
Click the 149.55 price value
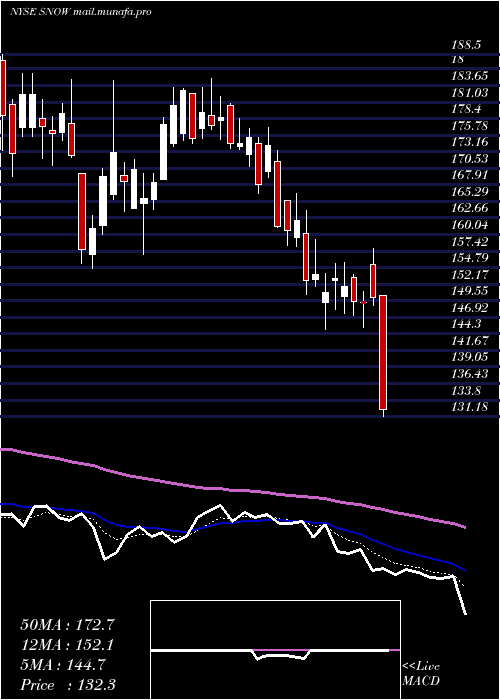[x=470, y=292]
